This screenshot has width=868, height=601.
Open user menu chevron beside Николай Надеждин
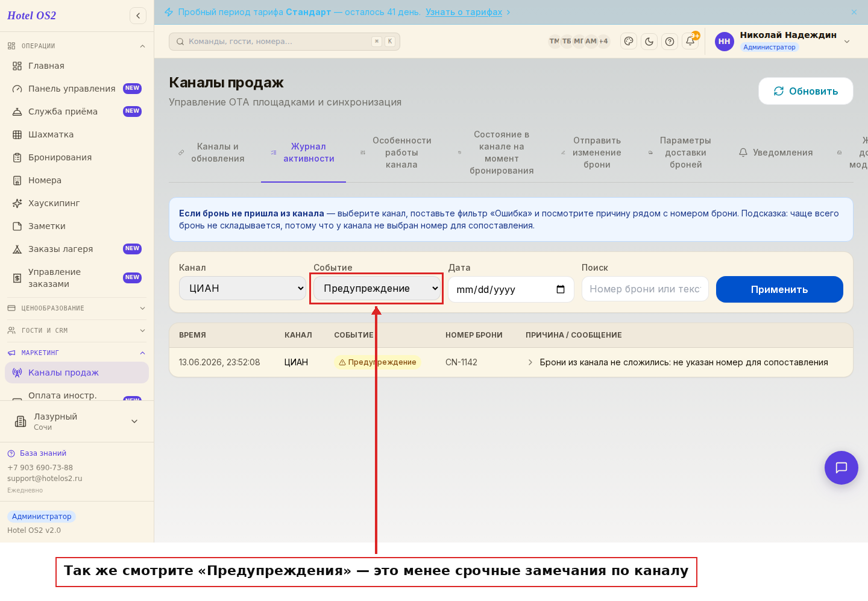847,42
